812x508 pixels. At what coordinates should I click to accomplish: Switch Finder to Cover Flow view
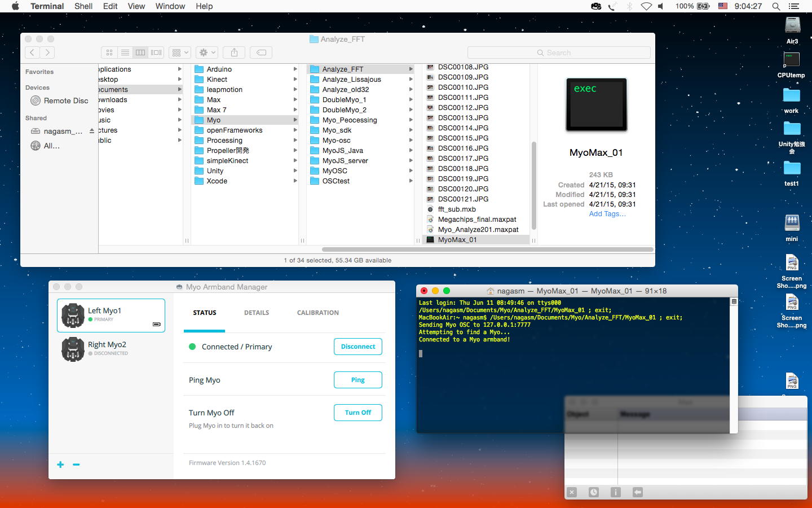coord(156,52)
